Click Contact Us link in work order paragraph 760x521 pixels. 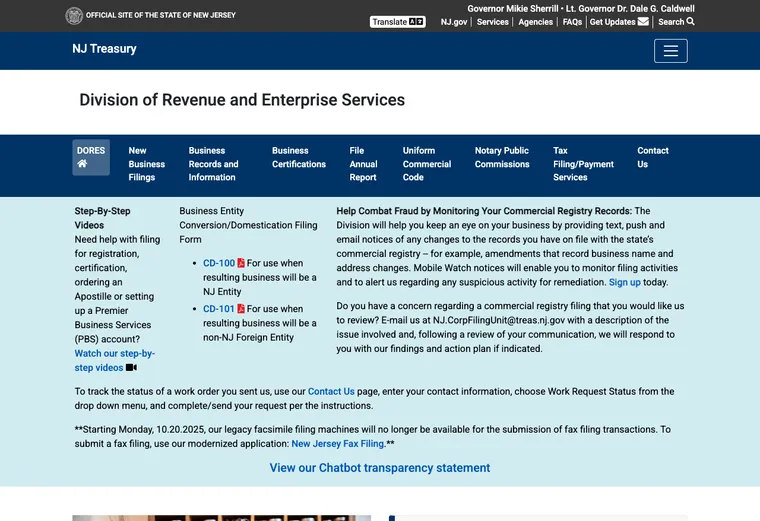[331, 391]
